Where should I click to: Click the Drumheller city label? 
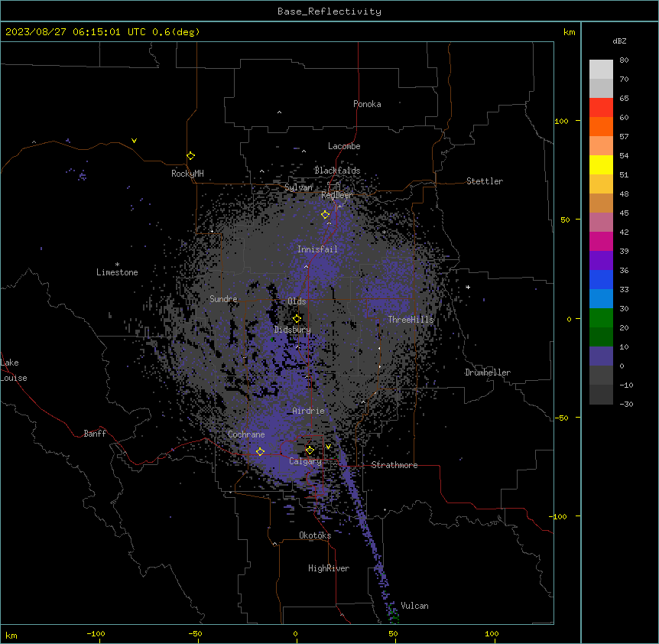tap(488, 372)
